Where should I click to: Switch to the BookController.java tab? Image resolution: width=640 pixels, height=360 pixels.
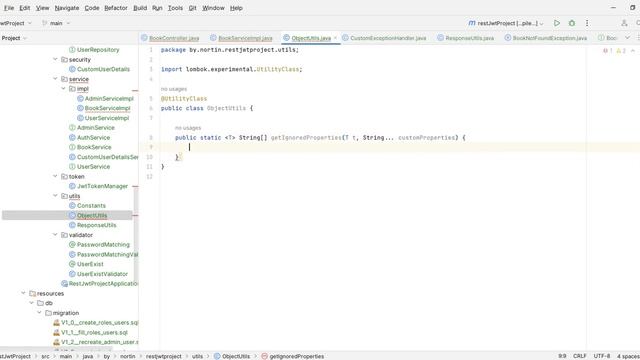tap(170, 38)
